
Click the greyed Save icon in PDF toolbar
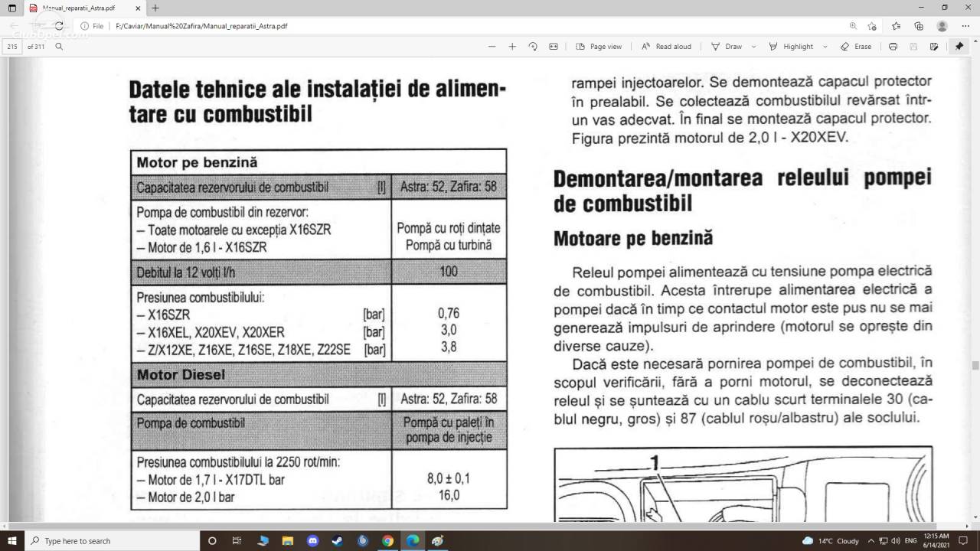click(913, 47)
